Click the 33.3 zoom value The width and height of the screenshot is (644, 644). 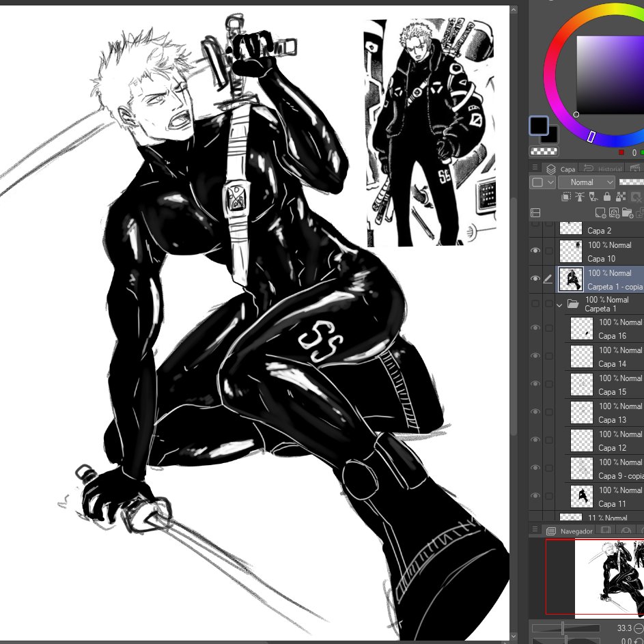624,628
